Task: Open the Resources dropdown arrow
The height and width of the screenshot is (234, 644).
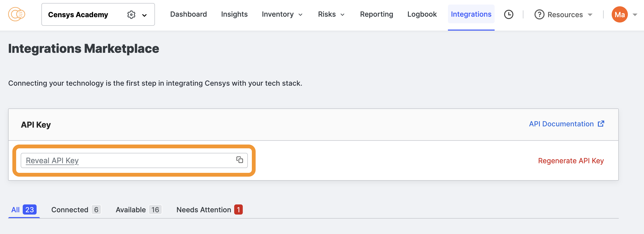Action: click(590, 15)
